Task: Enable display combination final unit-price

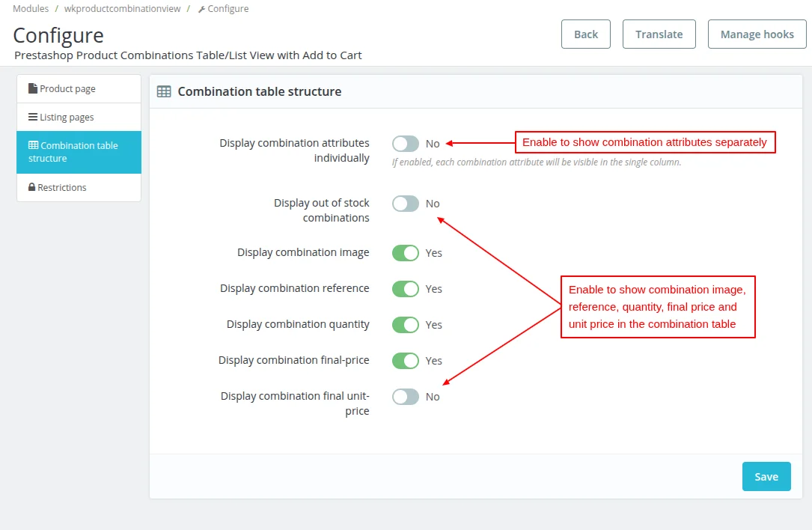Action: pos(406,397)
